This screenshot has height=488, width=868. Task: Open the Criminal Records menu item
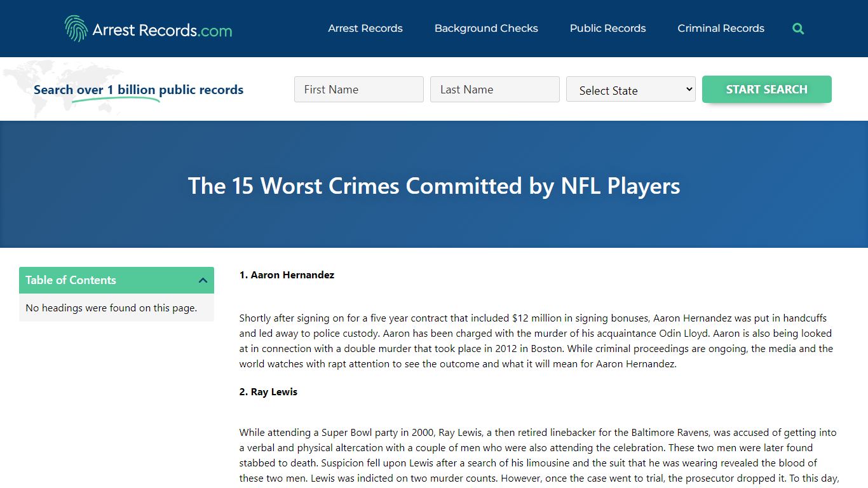point(721,29)
